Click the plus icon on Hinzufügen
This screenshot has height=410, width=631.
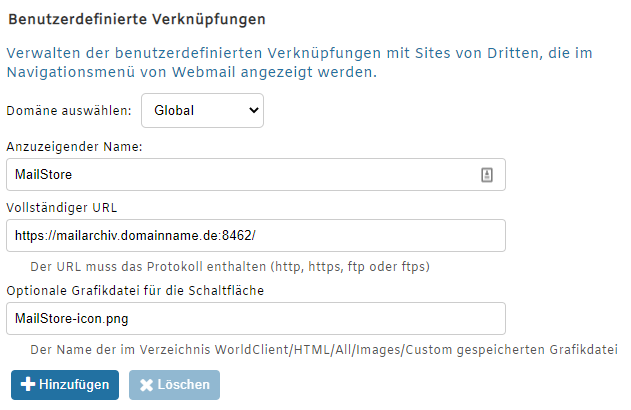pyautogui.click(x=28, y=385)
